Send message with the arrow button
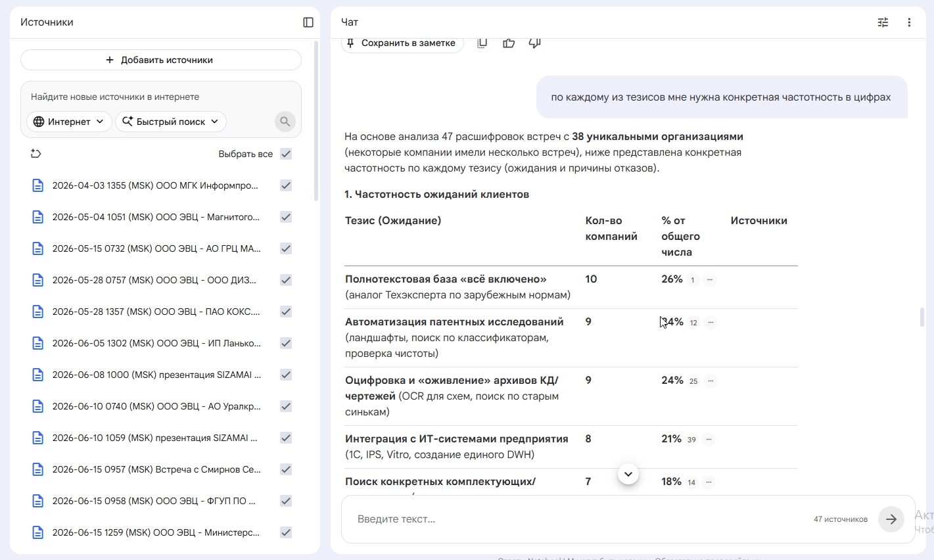934x560 pixels. coord(891,519)
